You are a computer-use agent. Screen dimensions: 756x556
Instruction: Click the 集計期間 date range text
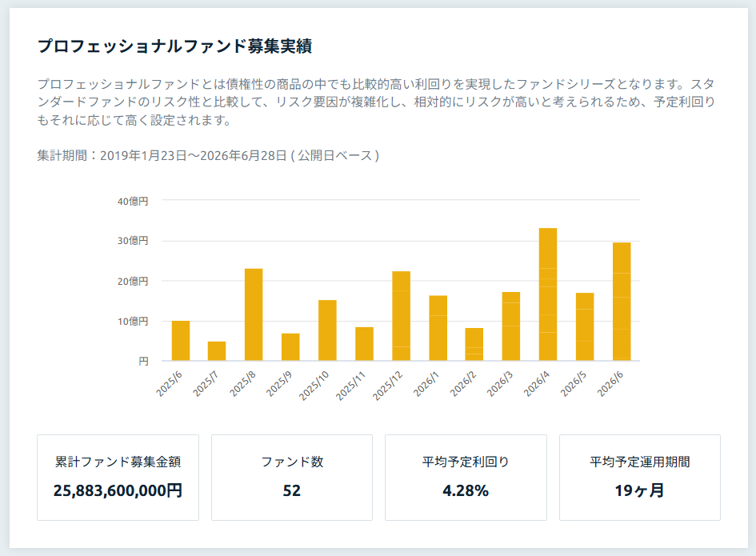tap(208, 155)
